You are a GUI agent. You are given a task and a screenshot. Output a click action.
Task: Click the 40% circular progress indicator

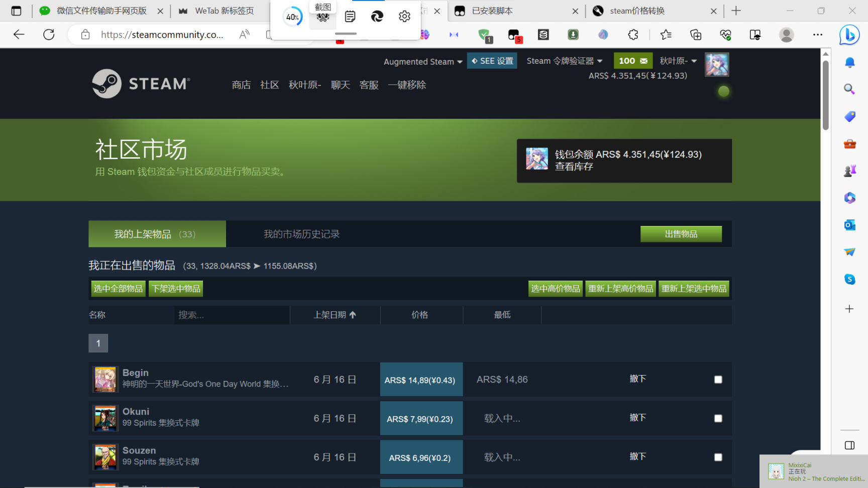tap(292, 17)
